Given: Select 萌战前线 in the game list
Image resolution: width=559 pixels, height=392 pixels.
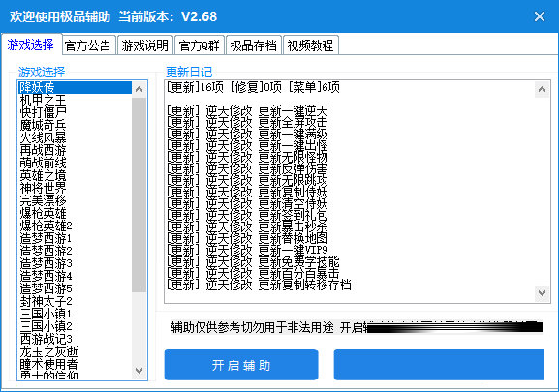Looking at the screenshot, I should pos(75,163).
